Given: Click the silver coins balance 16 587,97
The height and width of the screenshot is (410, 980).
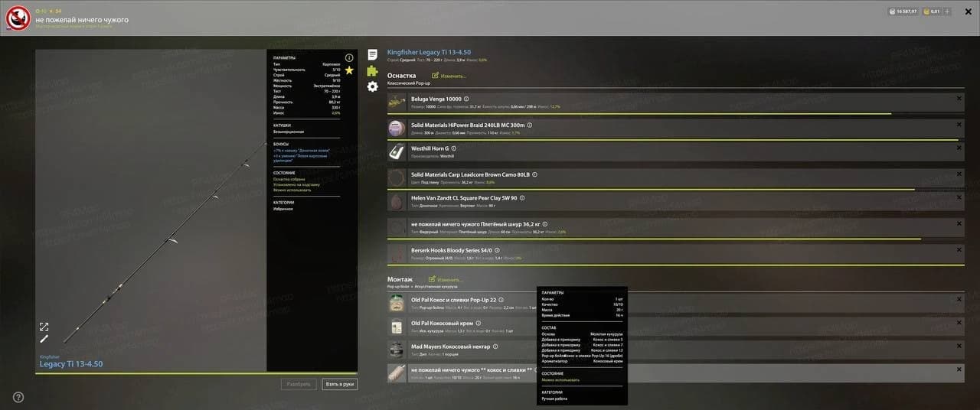Looking at the screenshot, I should pos(903,11).
